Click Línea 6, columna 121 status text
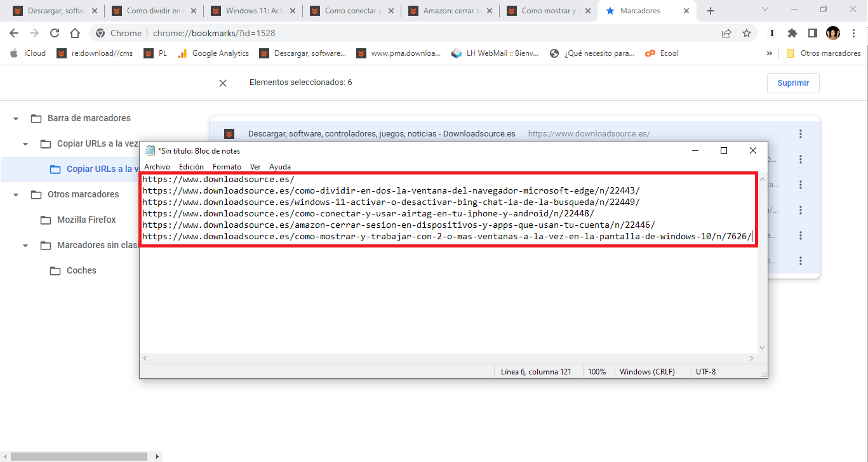This screenshot has width=868, height=462. pyautogui.click(x=536, y=372)
